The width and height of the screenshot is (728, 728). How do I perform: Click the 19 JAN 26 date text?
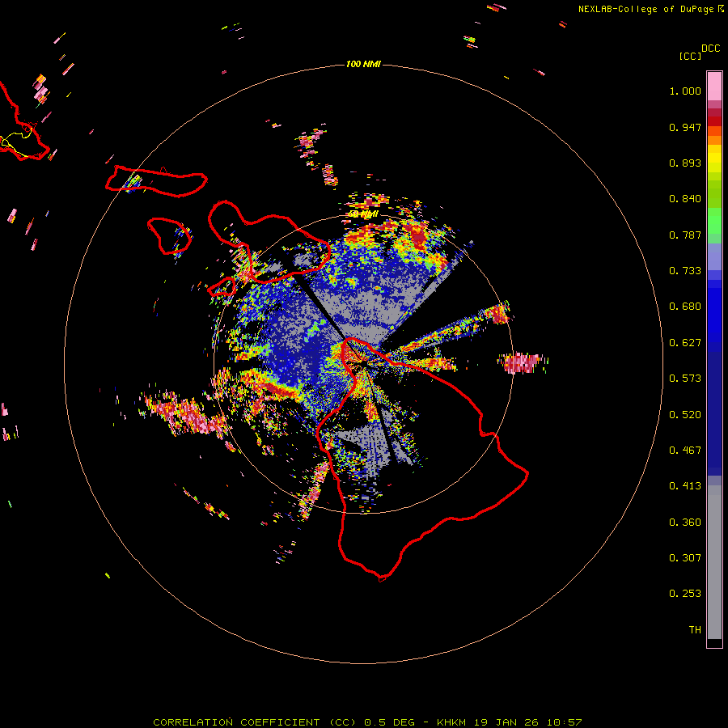click(506, 722)
